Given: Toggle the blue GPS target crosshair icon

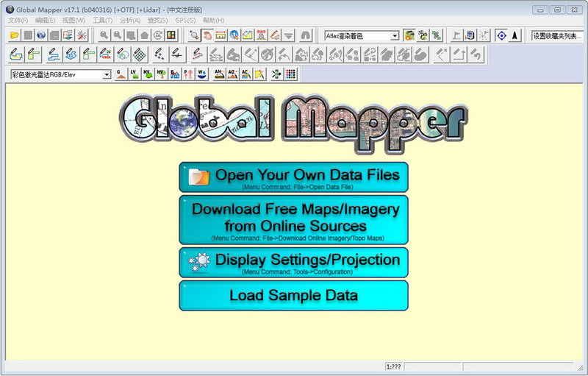Looking at the screenshot, I should 501,35.
